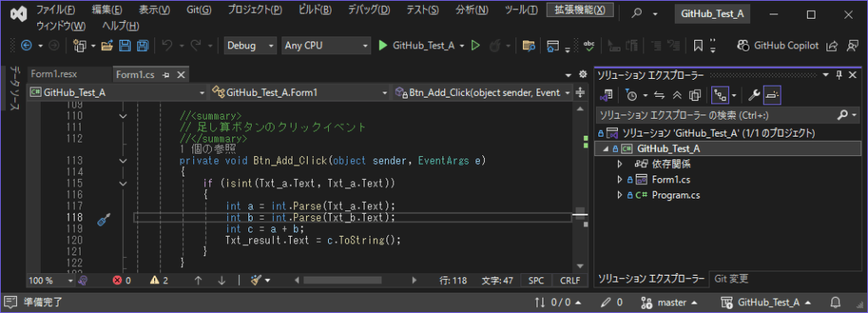Click the Save All double-floppy icon
This screenshot has height=313, width=868.
pyautogui.click(x=142, y=46)
